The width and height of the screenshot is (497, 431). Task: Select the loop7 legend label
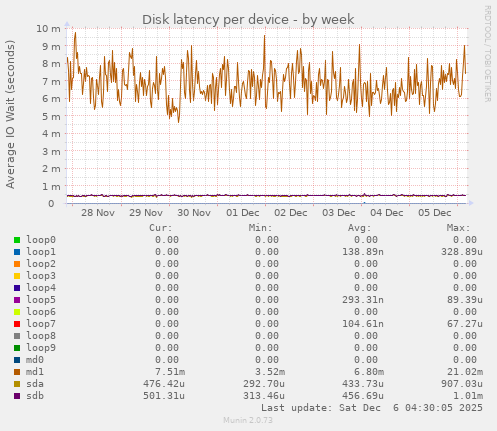(x=41, y=324)
